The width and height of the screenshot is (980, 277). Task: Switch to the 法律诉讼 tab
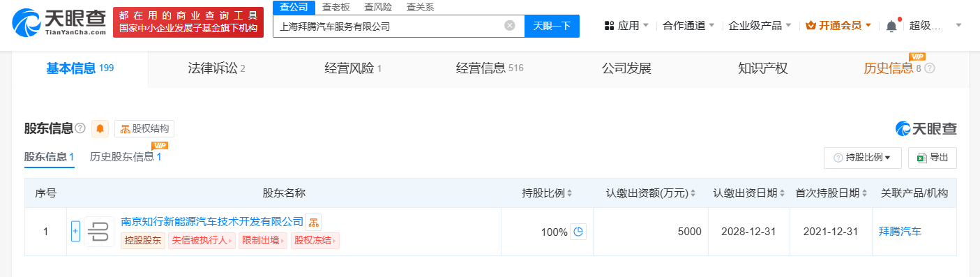(x=217, y=68)
